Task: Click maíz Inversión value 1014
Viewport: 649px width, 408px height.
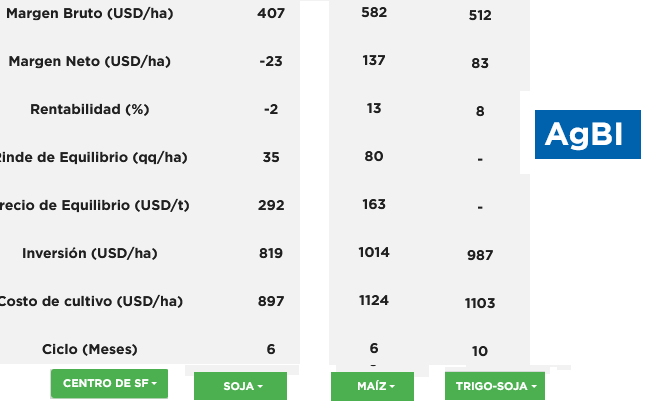Action: 374,252
